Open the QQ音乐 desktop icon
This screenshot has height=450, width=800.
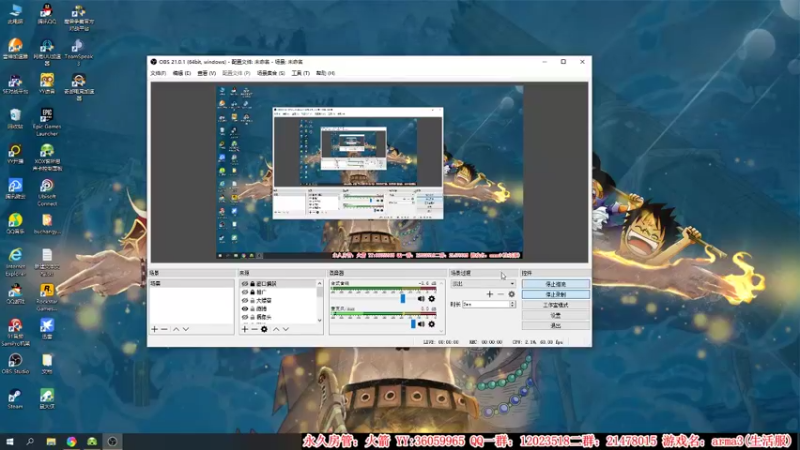pos(15,223)
